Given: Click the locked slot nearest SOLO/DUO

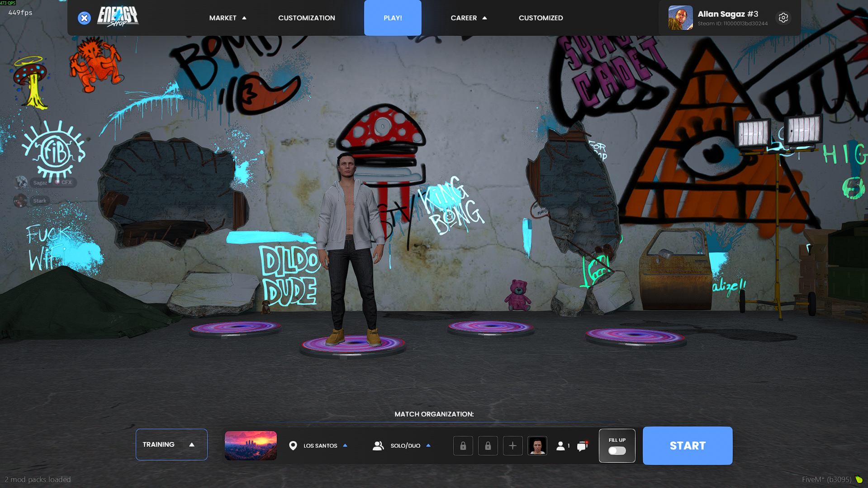Looking at the screenshot, I should [x=463, y=446].
